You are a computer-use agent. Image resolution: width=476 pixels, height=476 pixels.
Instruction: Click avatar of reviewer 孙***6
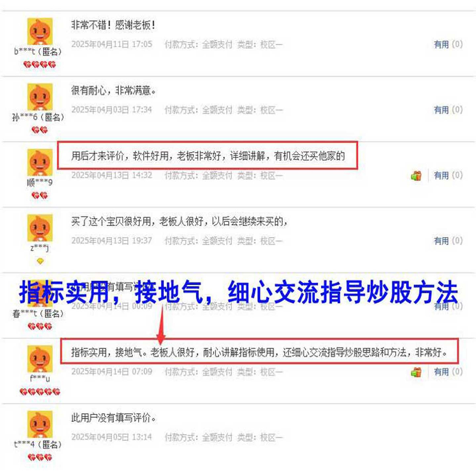(x=40, y=96)
